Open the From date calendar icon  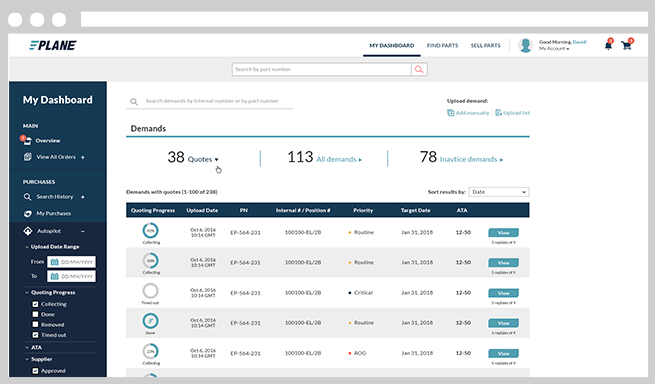54,262
